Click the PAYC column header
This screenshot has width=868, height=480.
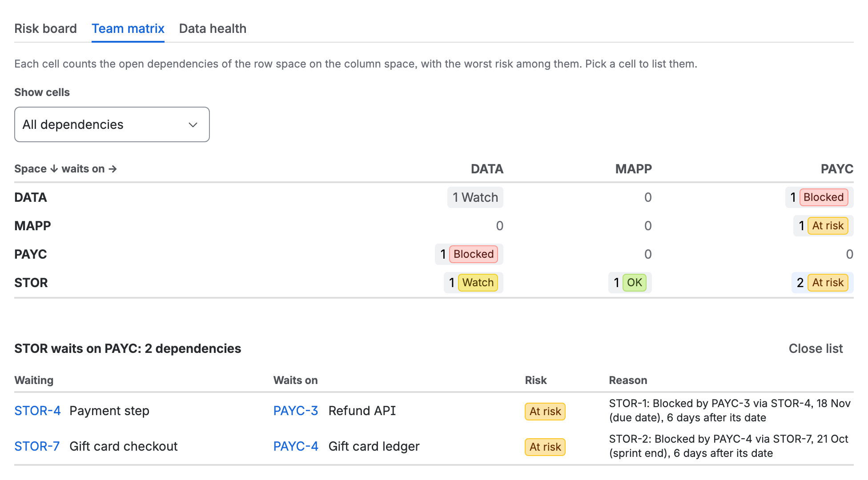pos(837,169)
